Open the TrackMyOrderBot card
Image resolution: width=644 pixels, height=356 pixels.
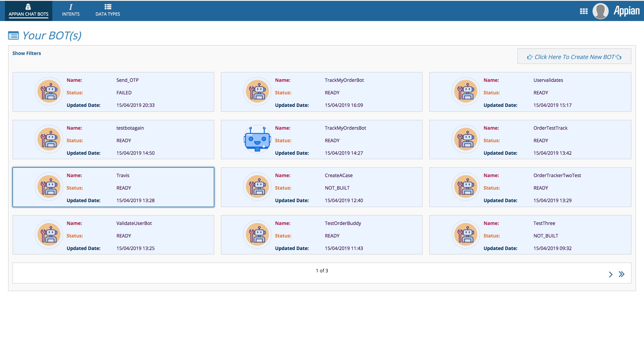322,92
